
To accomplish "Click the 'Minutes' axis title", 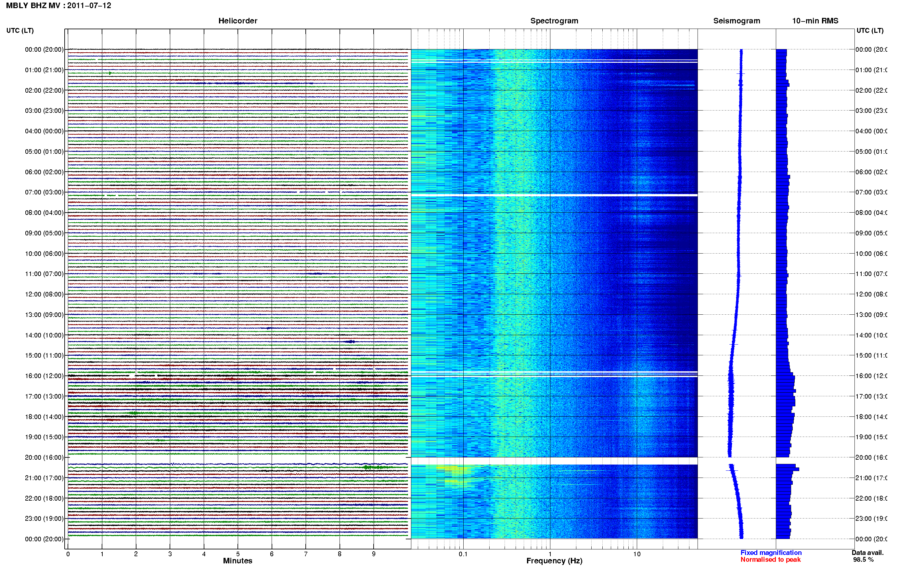I will click(237, 561).
